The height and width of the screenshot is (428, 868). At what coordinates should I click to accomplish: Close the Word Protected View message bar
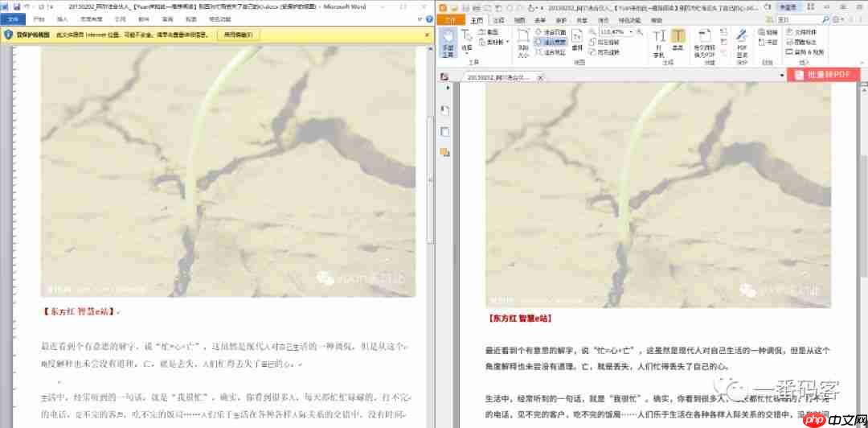click(428, 35)
